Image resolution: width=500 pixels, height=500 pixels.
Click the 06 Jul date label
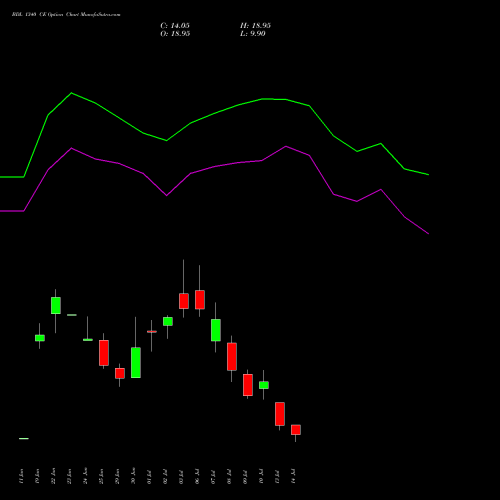tap(197, 477)
